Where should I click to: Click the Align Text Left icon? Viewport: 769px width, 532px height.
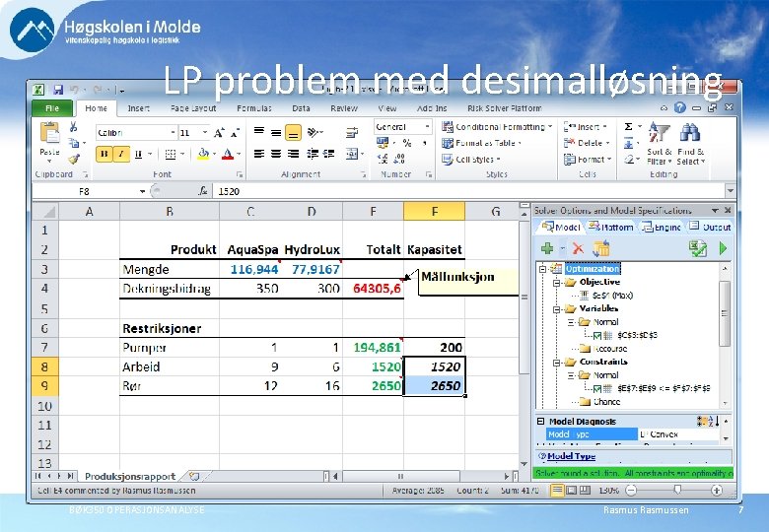point(259,154)
